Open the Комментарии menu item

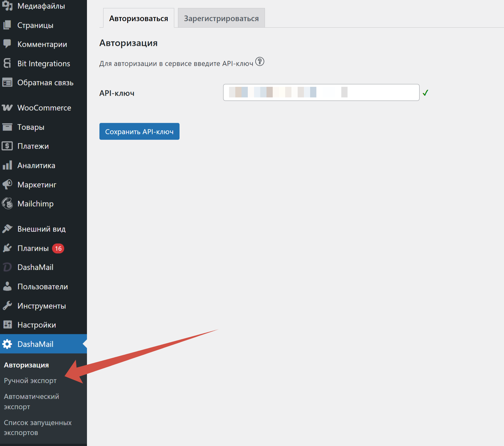click(x=42, y=44)
